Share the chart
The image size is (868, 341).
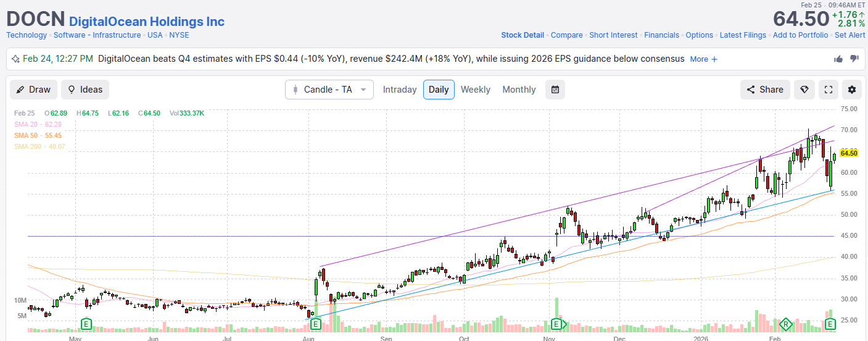(x=765, y=90)
